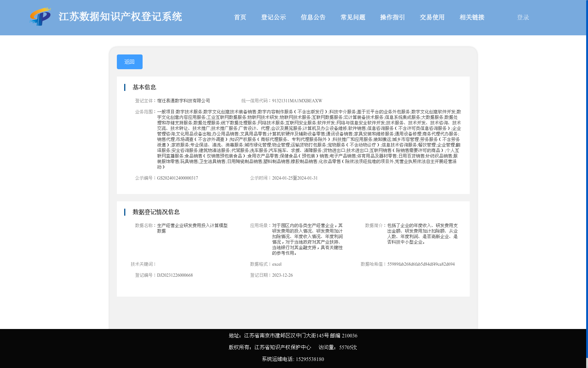Click the 应用场景 description text

pyautogui.click(x=307, y=239)
